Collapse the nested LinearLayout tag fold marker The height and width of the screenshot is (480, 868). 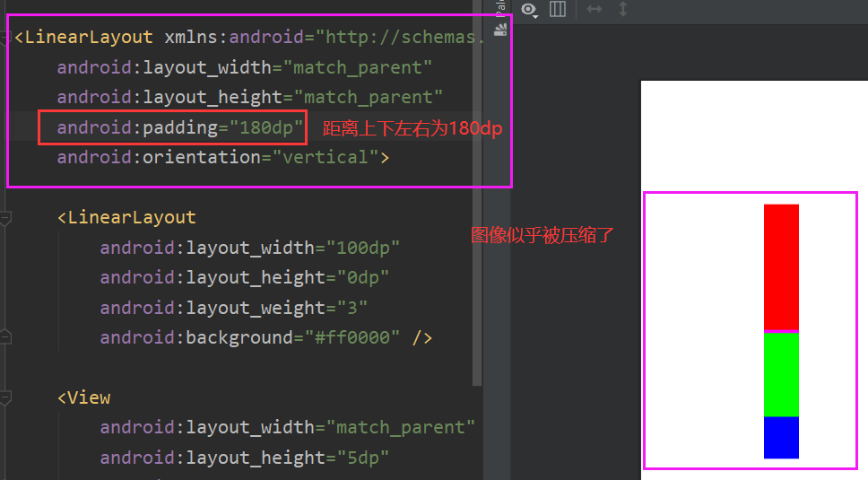coord(5,218)
